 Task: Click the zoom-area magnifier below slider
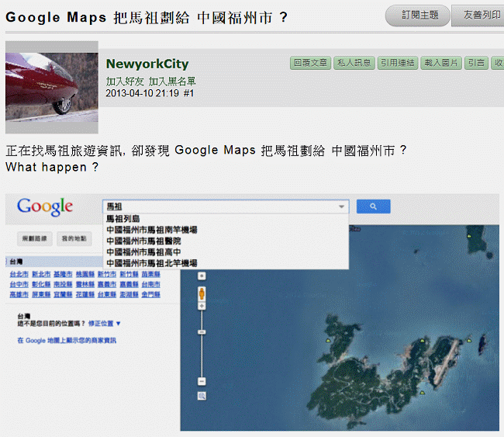pyautogui.click(x=202, y=396)
